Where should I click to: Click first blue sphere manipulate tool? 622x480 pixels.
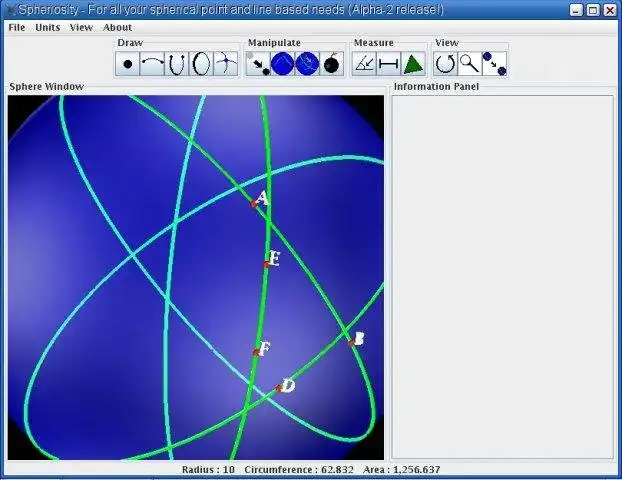283,64
